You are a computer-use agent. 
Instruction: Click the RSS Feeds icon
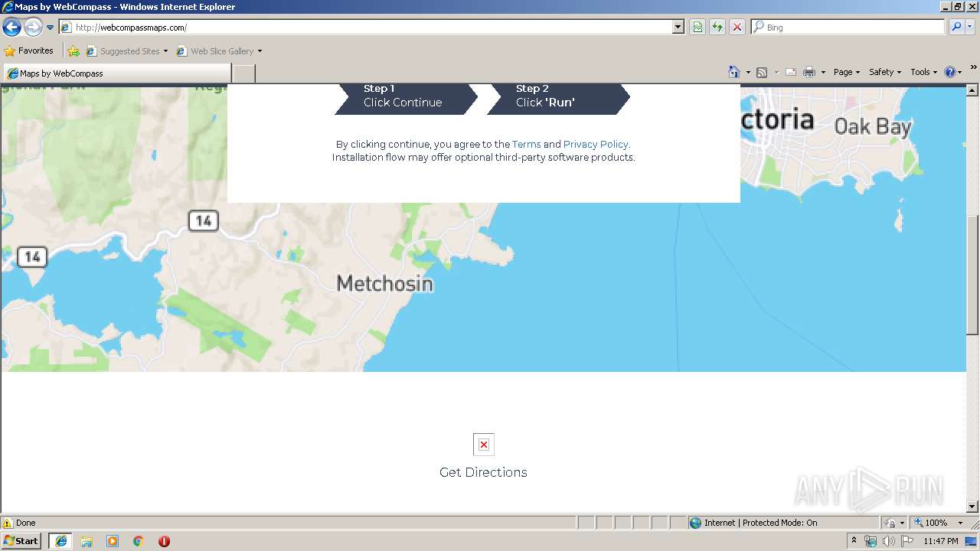[762, 72]
